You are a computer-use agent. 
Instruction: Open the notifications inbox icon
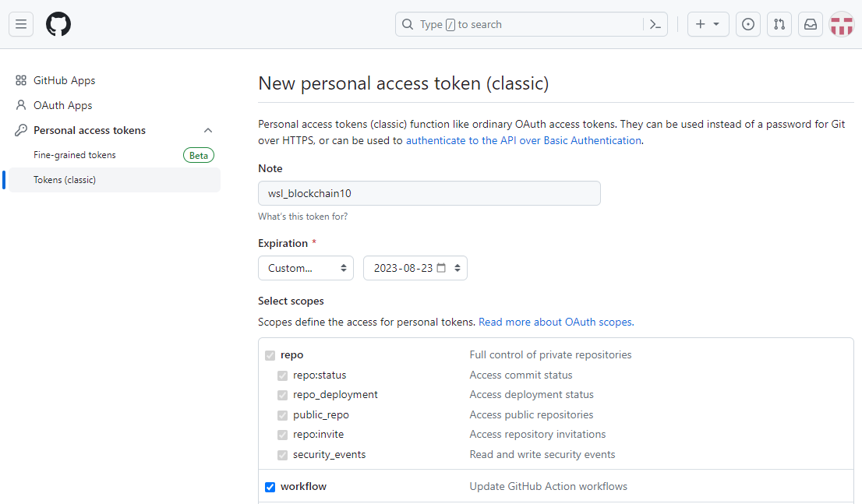coord(811,24)
